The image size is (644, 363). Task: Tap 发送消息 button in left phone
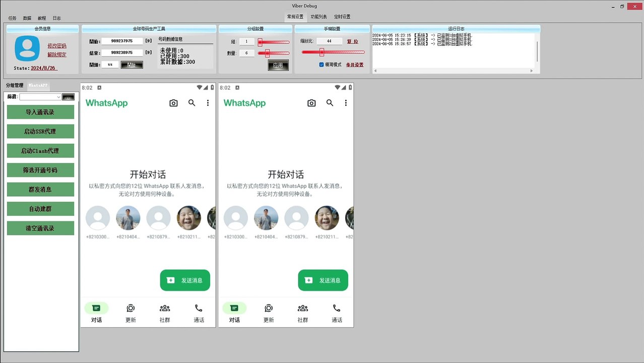(185, 280)
